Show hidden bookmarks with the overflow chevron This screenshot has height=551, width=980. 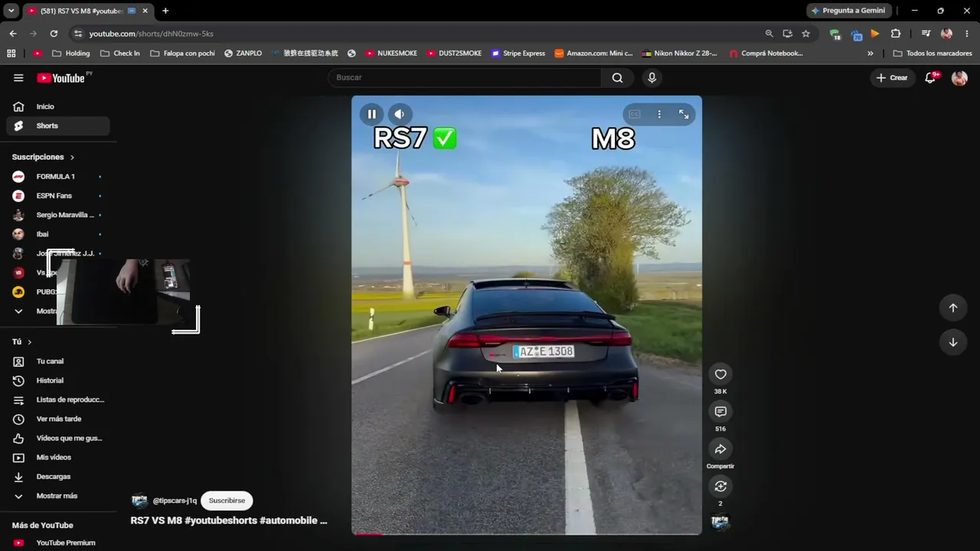(870, 54)
